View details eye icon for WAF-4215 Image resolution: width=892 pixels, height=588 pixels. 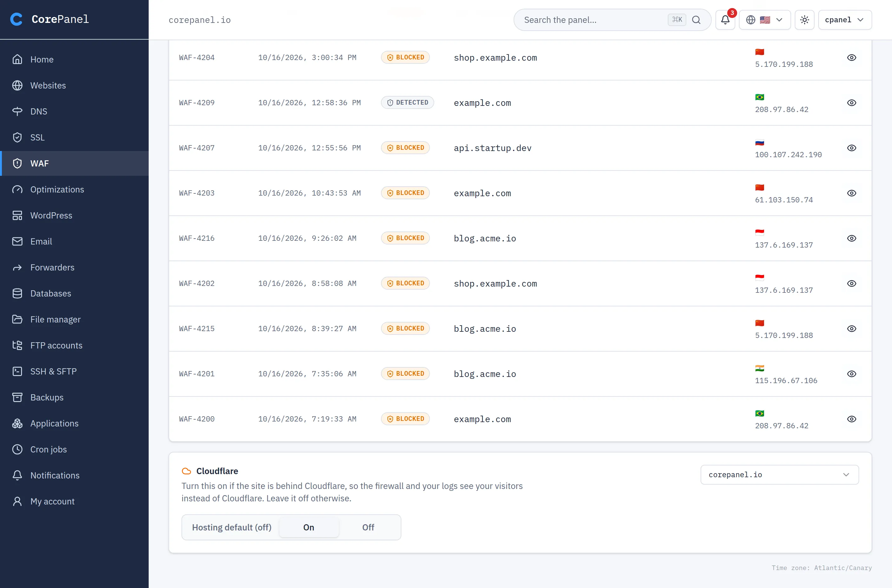point(851,328)
